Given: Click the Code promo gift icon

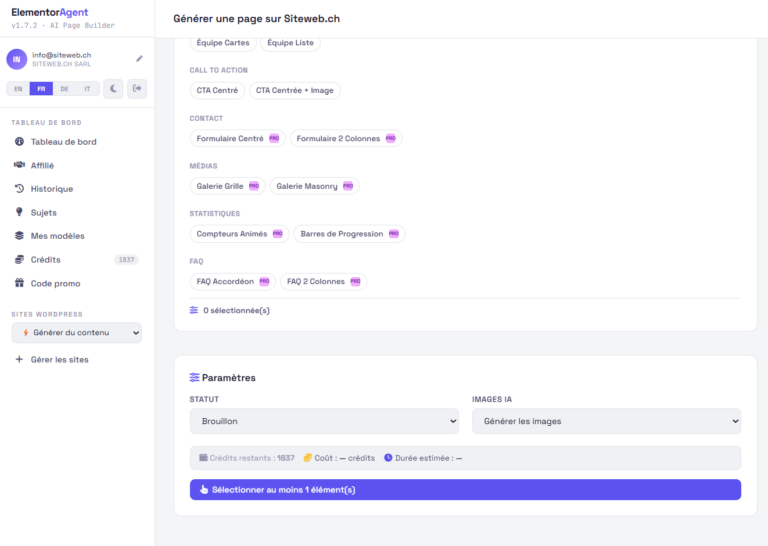Looking at the screenshot, I should 19,283.
